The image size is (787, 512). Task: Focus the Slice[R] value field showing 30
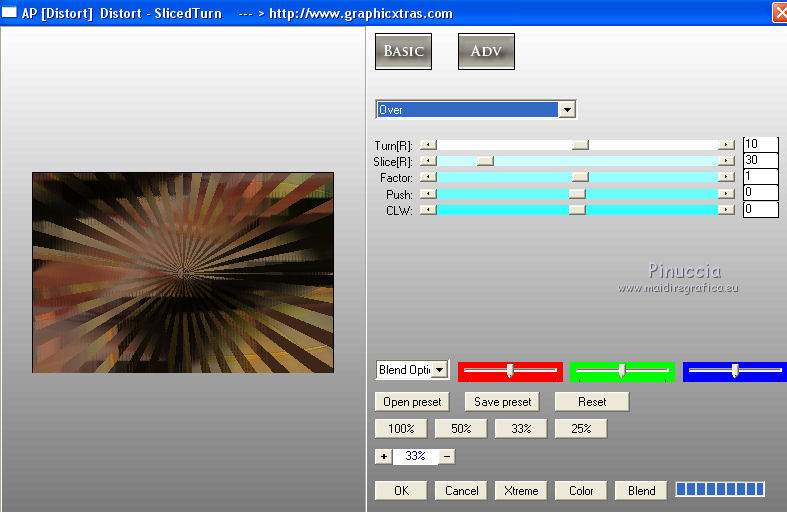point(760,160)
